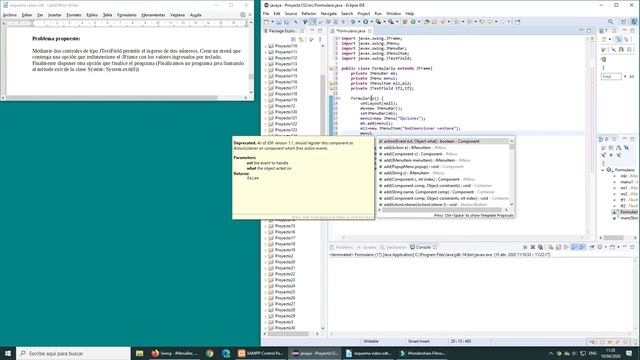The height and width of the screenshot is (360, 640).
Task: Open File Explorer from the taskbar
Action: pyautogui.click(x=140, y=353)
